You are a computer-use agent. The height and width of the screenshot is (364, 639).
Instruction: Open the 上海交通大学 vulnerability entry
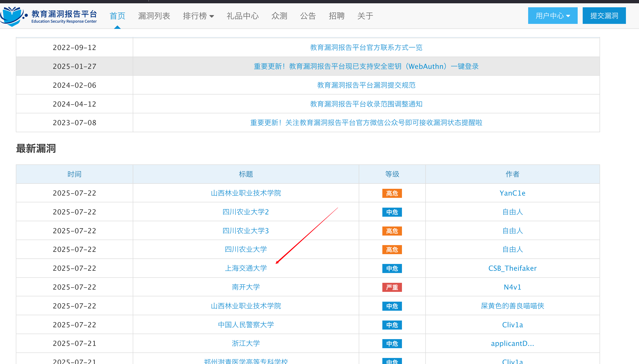[246, 268]
